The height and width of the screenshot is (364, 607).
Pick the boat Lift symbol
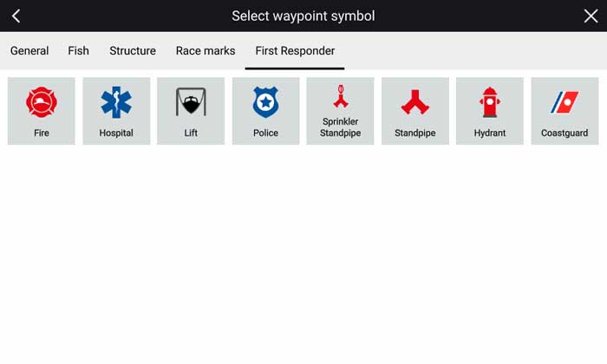[191, 103]
